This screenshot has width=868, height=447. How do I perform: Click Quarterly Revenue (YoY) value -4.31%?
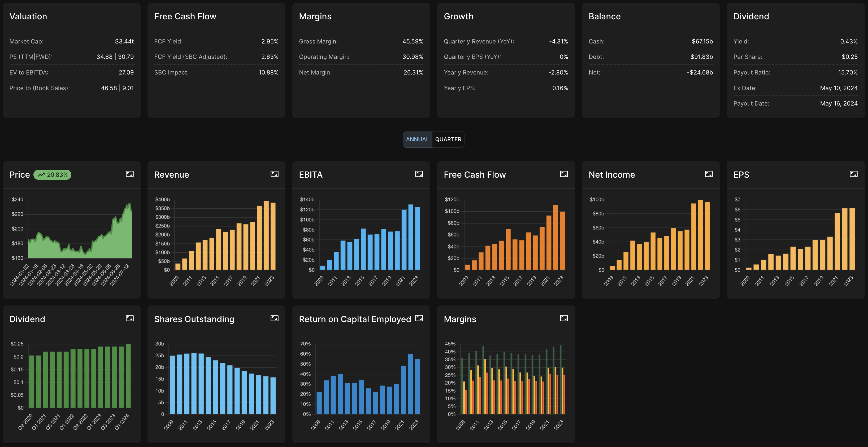point(558,41)
